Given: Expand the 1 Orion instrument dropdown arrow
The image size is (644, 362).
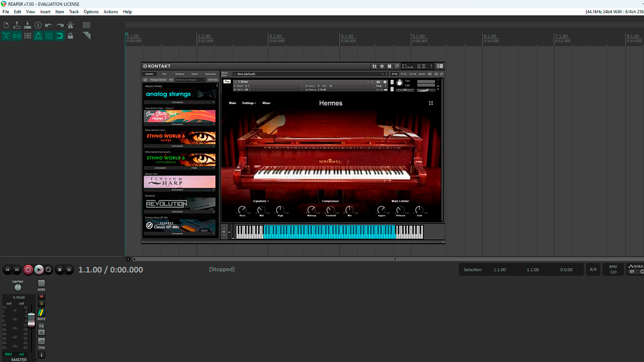Looking at the screenshot, I should 235,82.
